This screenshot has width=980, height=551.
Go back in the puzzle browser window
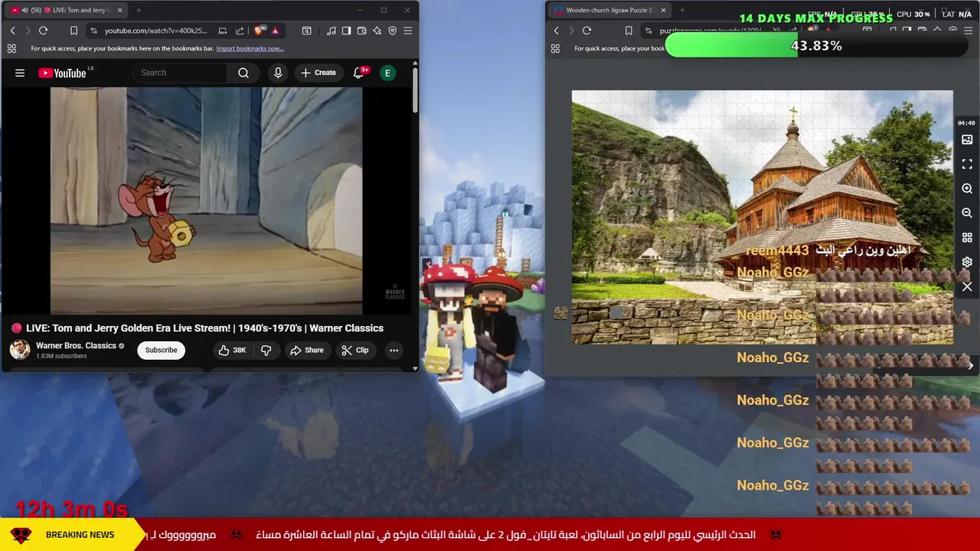556,31
